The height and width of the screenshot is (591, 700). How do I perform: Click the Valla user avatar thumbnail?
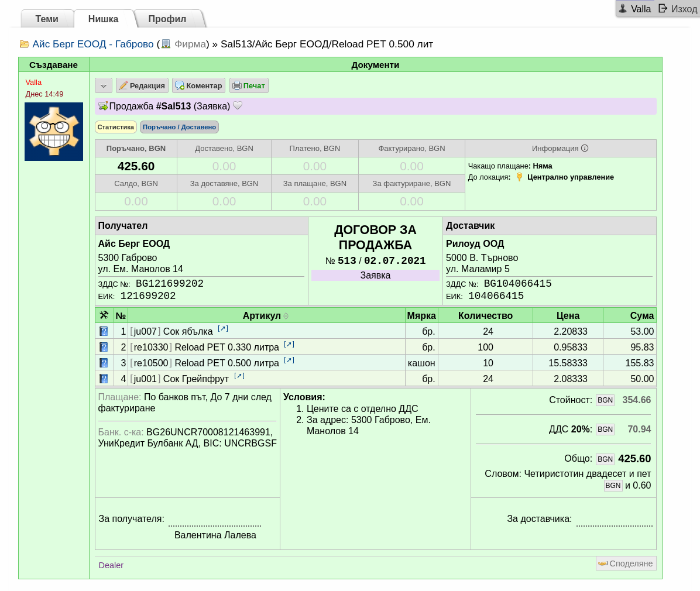coord(54,132)
